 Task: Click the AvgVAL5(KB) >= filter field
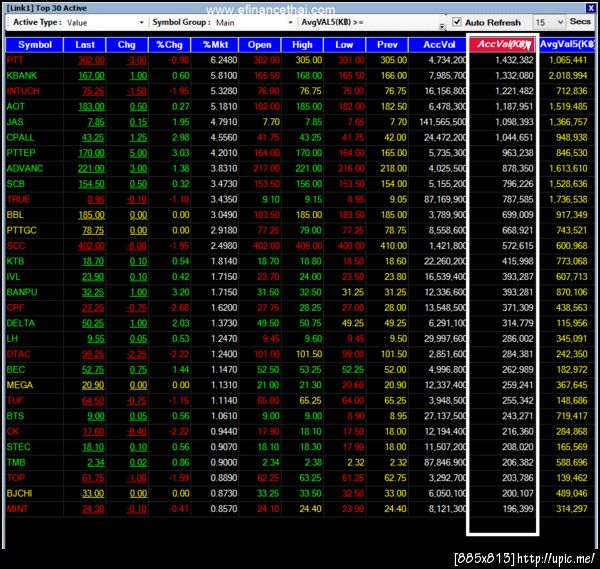coord(403,22)
